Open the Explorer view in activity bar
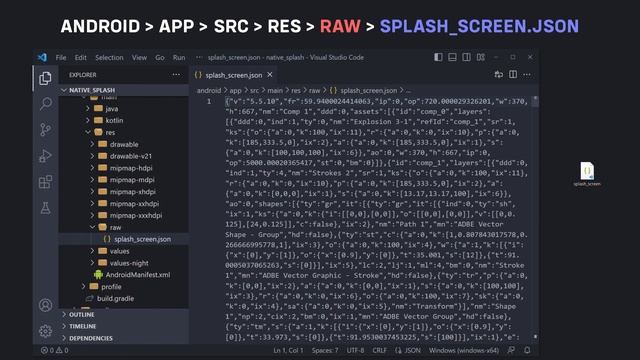The image size is (640, 360). 45,78
